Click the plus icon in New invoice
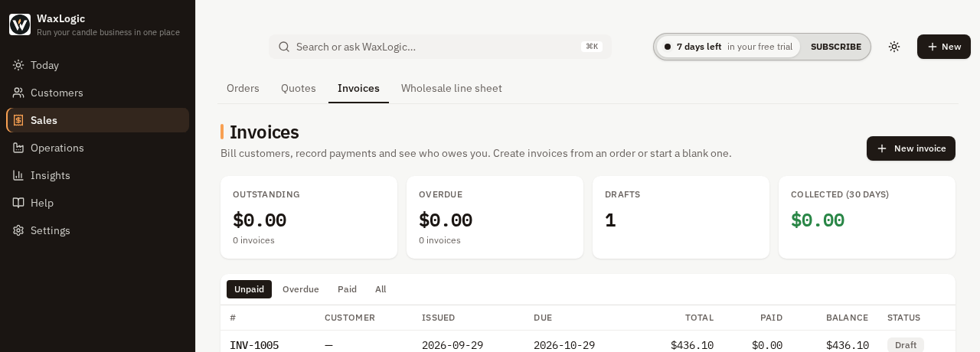The height and width of the screenshot is (352, 980). (882, 148)
